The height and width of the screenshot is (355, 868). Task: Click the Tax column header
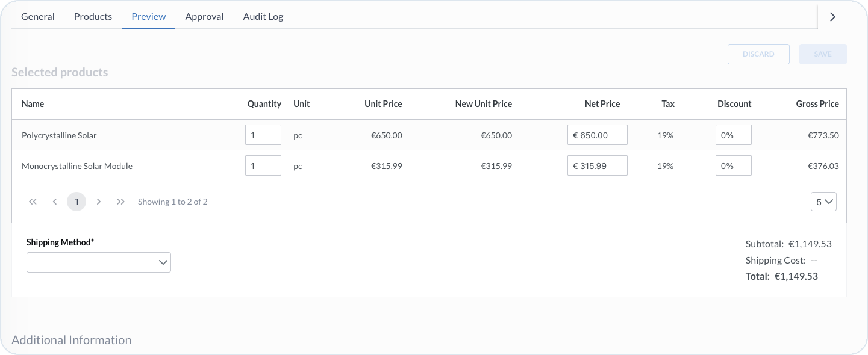coord(668,104)
